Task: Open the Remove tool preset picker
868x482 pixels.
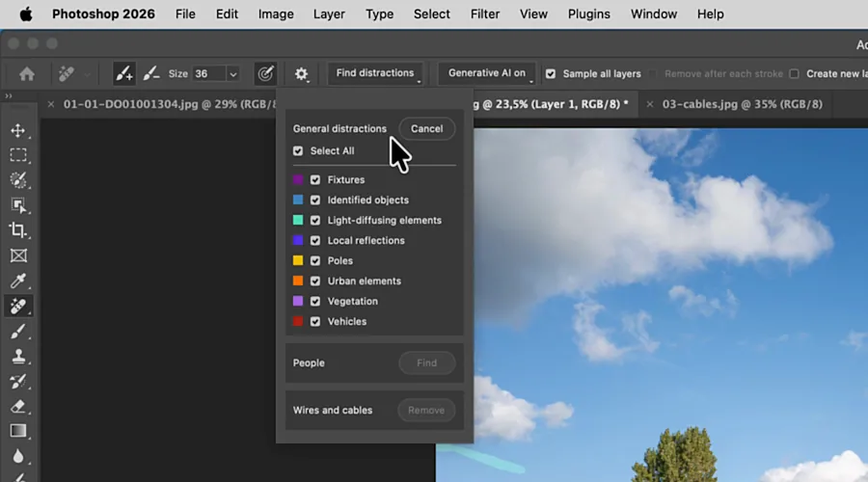Action: click(71, 73)
